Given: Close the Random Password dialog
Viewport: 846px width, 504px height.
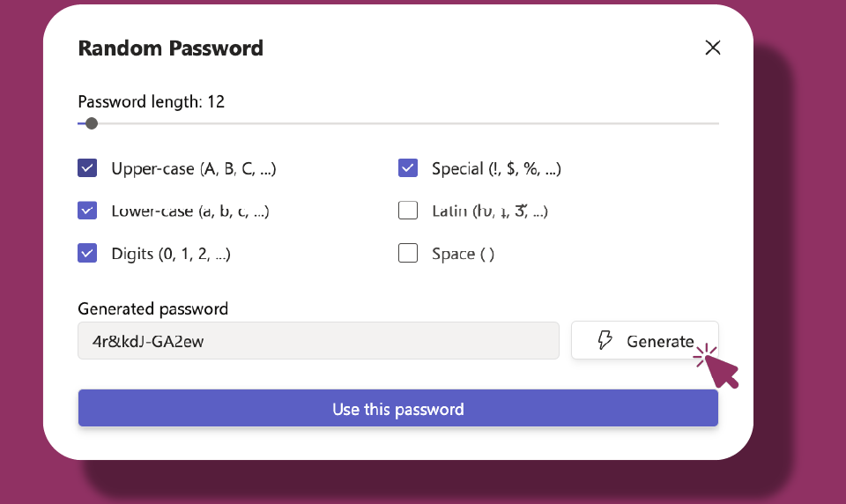Looking at the screenshot, I should pos(713,48).
